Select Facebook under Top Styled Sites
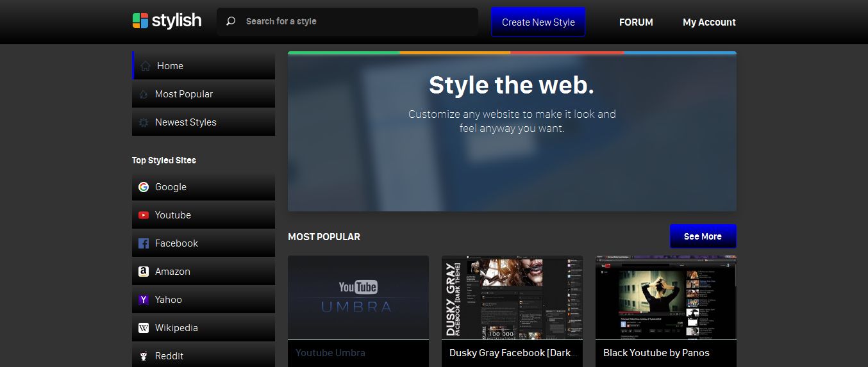The width and height of the screenshot is (868, 367). pyautogui.click(x=203, y=243)
